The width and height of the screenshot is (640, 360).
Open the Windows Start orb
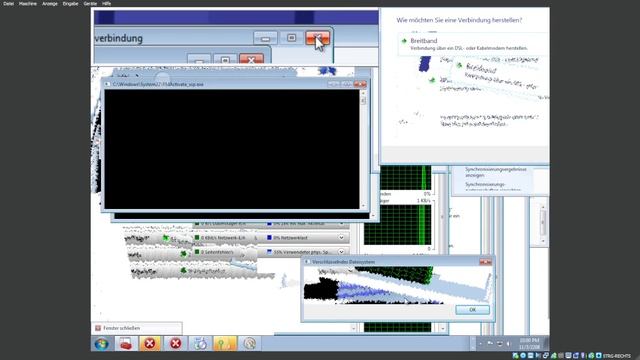click(102, 344)
